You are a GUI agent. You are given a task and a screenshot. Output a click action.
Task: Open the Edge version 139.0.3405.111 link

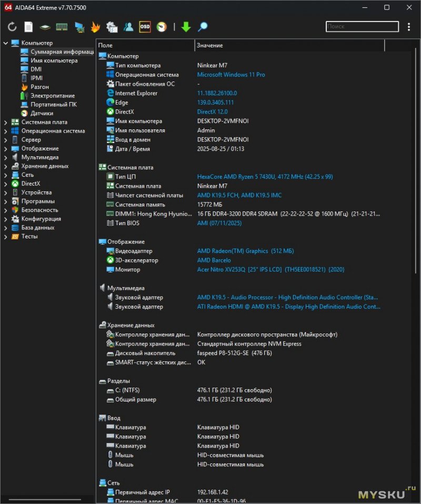(x=215, y=102)
